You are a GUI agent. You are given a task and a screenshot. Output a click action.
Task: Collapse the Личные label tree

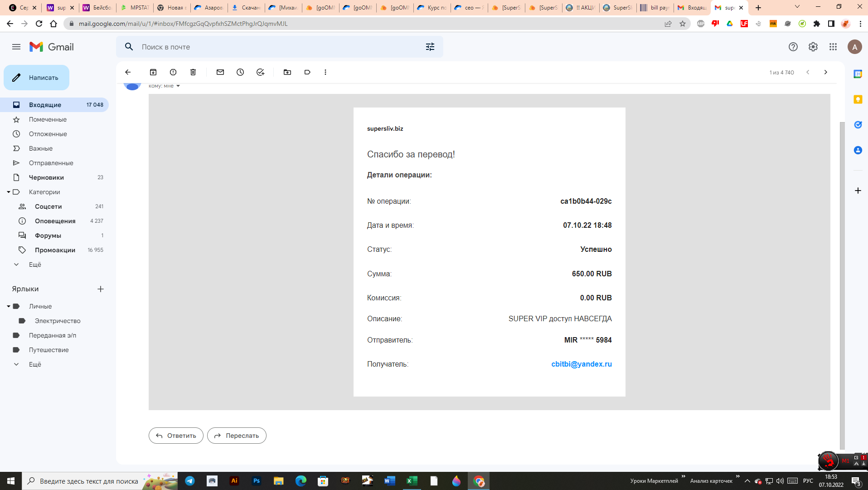click(8, 306)
